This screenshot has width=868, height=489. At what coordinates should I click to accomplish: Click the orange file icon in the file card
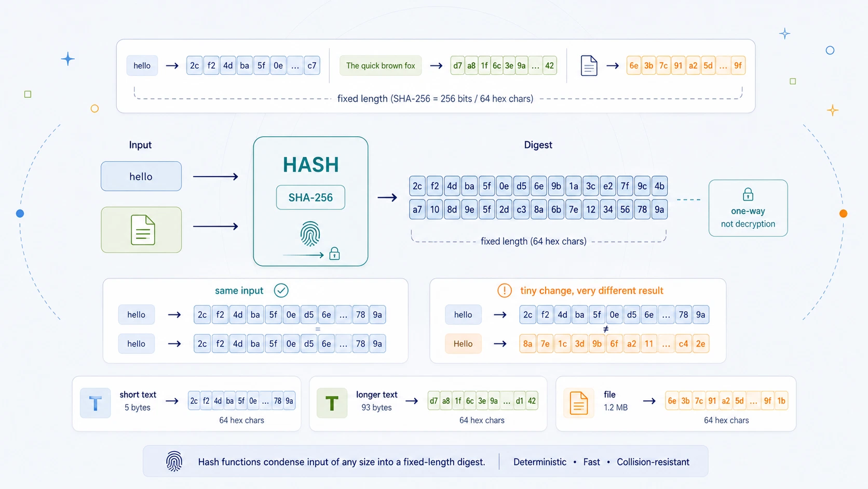point(578,403)
